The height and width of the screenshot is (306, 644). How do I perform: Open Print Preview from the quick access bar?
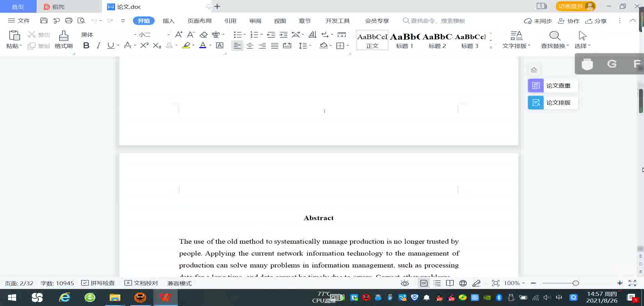[x=81, y=21]
